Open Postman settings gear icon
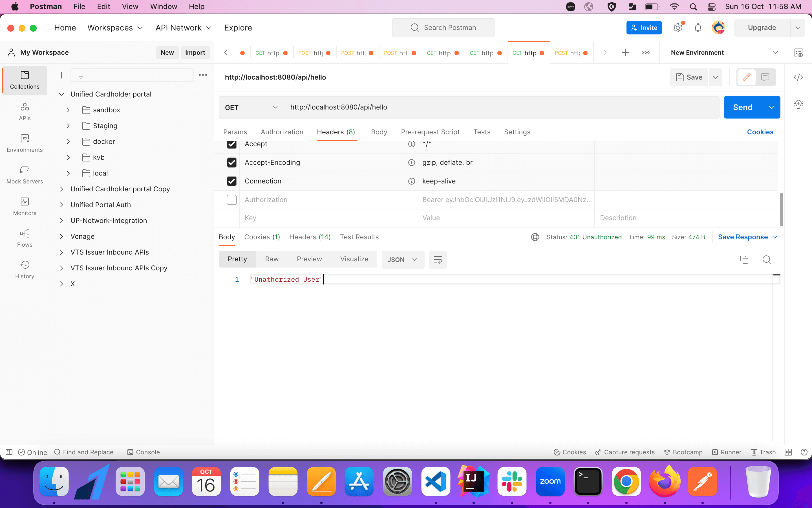 [678, 28]
